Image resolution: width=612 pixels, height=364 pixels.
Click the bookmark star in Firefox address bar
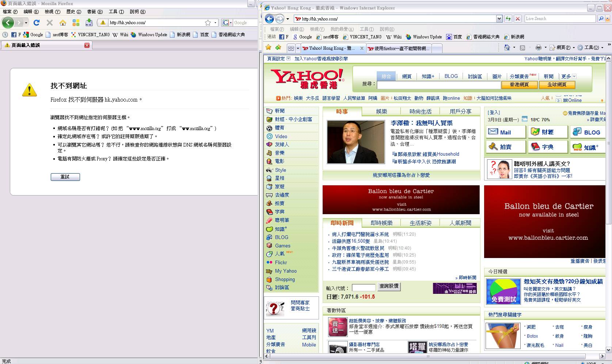pyautogui.click(x=208, y=23)
